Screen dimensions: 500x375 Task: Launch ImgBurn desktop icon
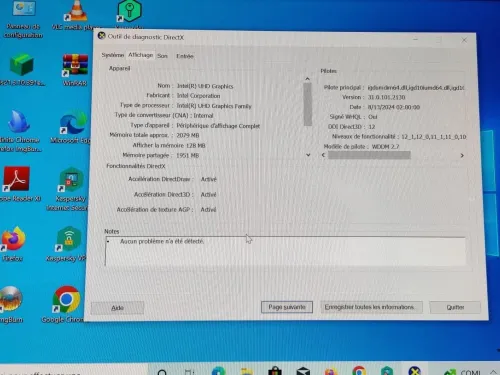coord(11,304)
